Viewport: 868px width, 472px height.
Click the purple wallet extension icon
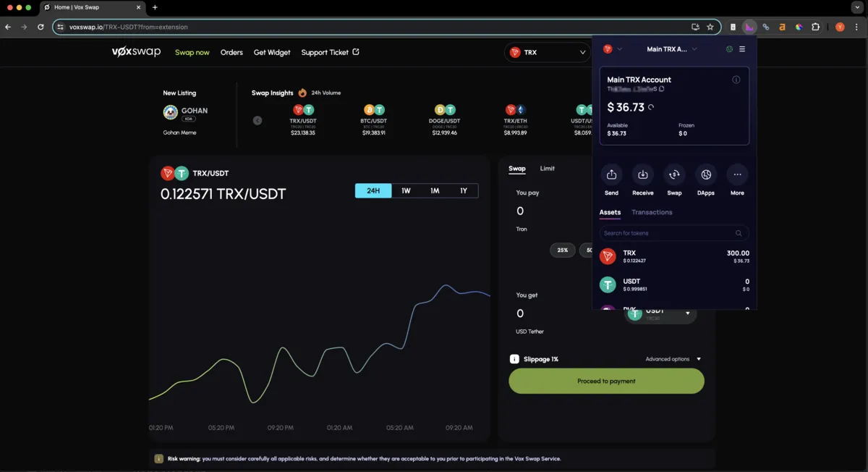[x=749, y=27]
